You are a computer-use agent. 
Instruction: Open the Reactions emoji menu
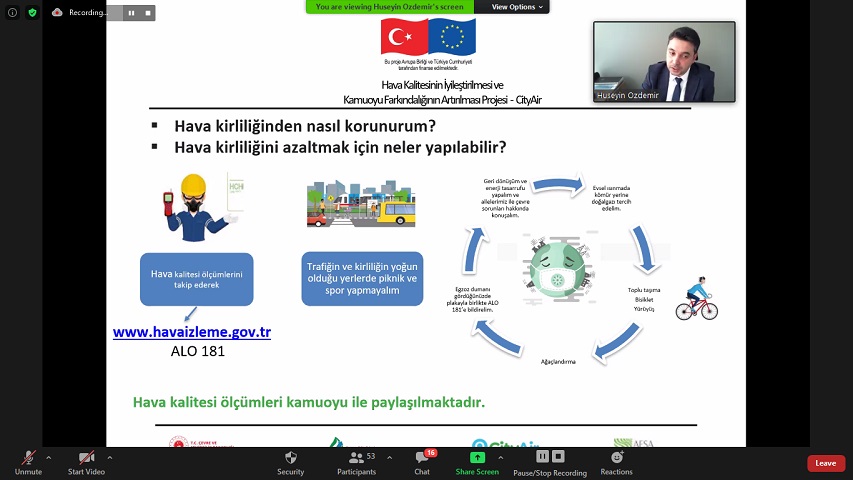click(616, 463)
